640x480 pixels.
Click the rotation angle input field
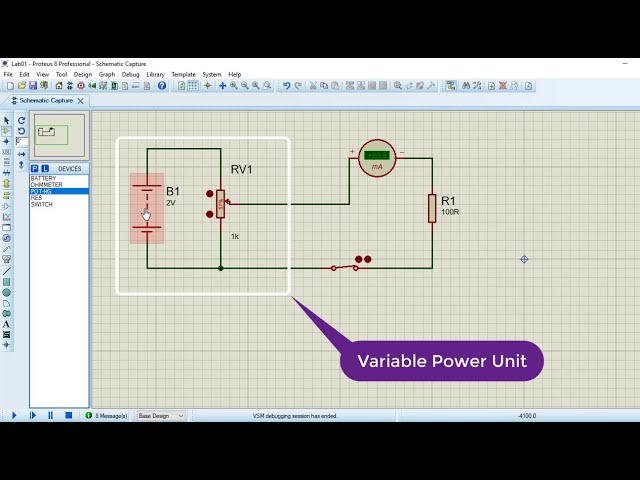coord(22,142)
